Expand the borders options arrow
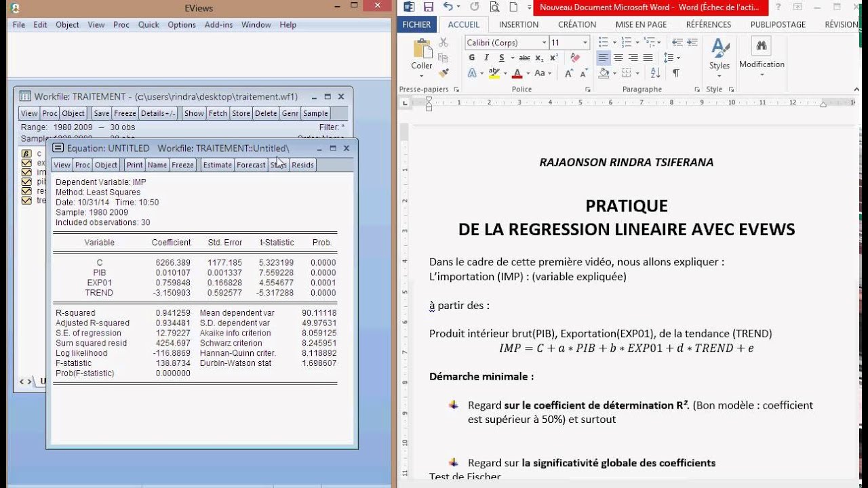 tap(637, 73)
